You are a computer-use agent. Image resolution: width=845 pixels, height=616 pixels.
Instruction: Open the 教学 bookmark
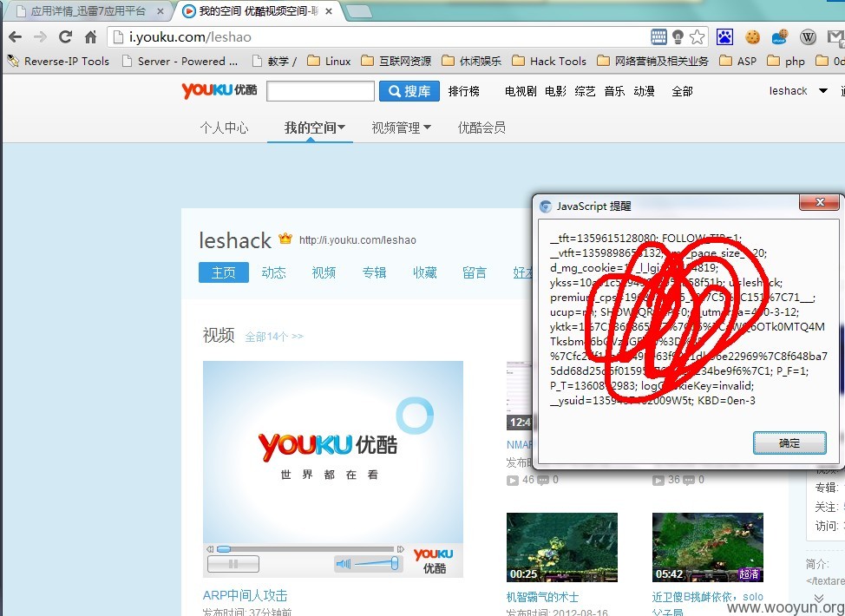coord(274,62)
